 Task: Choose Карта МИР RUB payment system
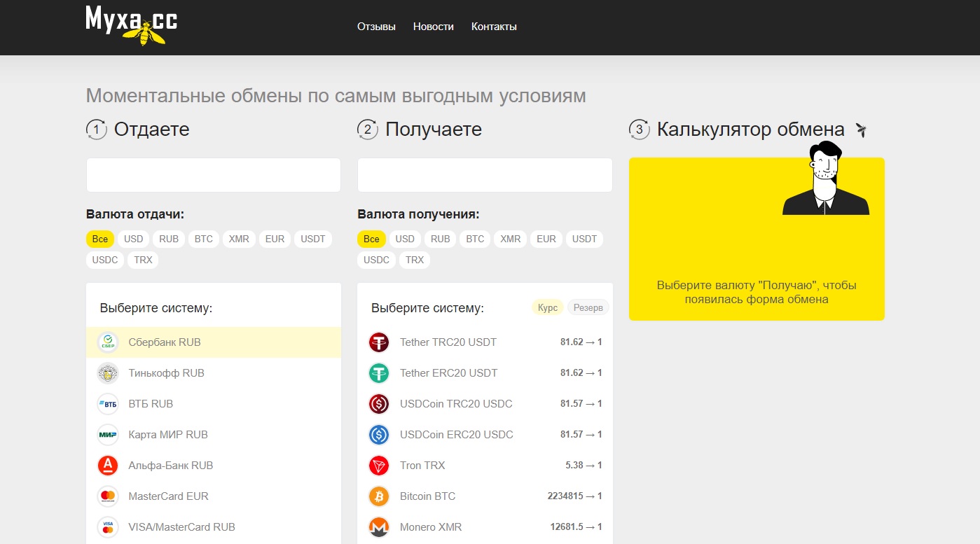pyautogui.click(x=214, y=435)
